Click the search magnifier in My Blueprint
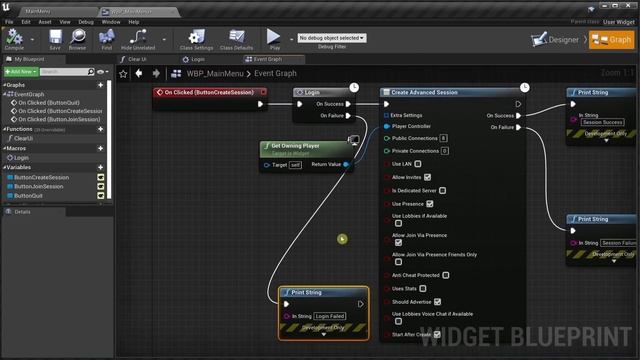This screenshot has width=640, height=360. (91, 72)
